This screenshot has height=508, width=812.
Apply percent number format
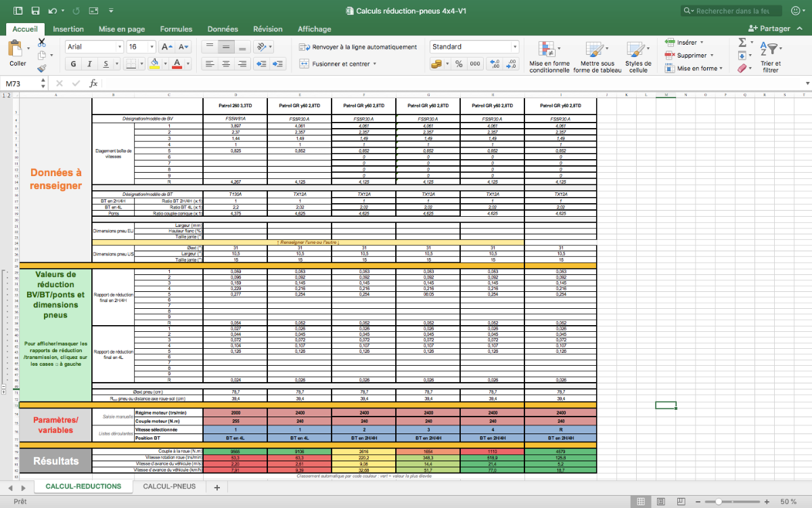pos(459,64)
